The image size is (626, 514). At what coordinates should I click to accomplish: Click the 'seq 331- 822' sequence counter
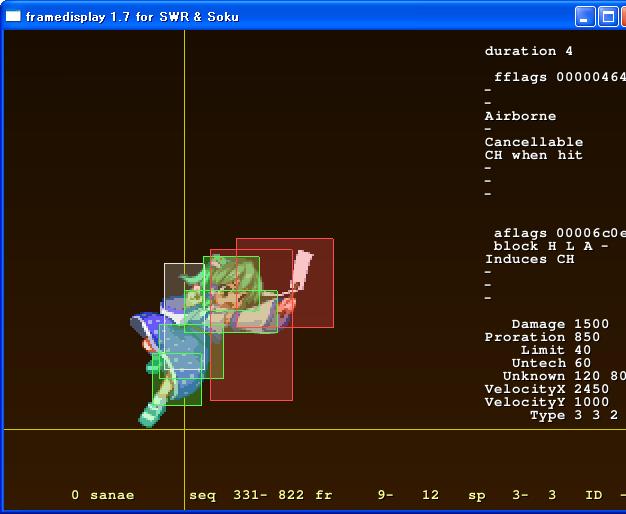[x=247, y=495]
